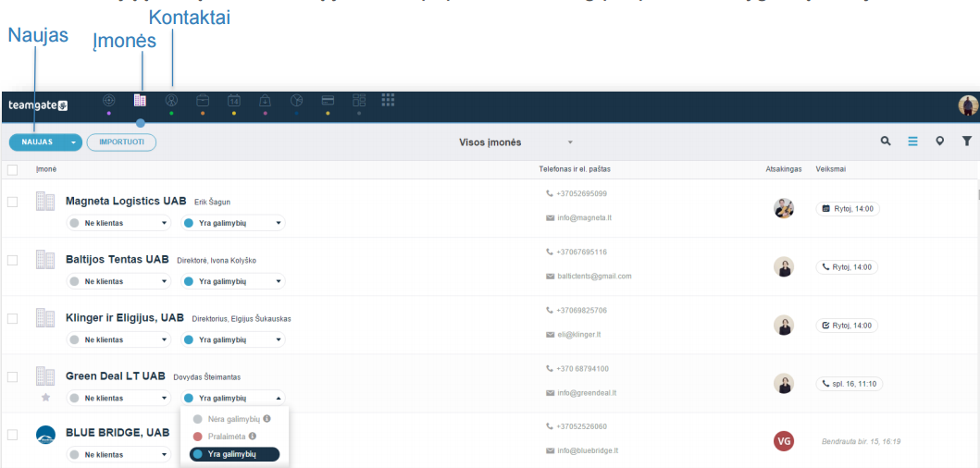Viewport: 980px width, 468px height.
Task: Click the IMPORTUOTI button
Action: (x=121, y=142)
